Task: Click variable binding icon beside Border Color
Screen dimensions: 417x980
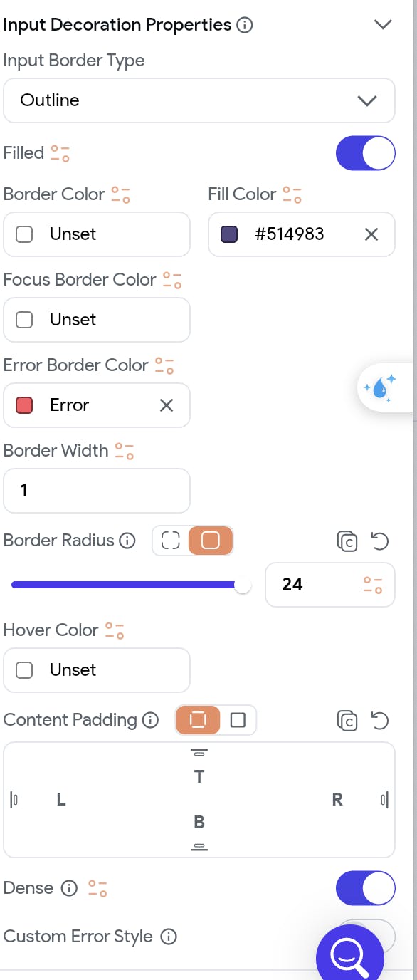Action: tap(121, 194)
